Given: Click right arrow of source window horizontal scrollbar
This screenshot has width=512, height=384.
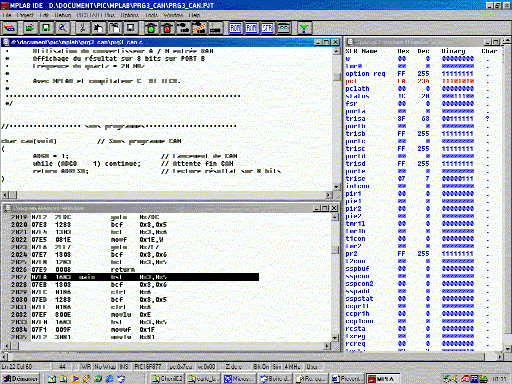Looking at the screenshot, I should tap(329, 195).
